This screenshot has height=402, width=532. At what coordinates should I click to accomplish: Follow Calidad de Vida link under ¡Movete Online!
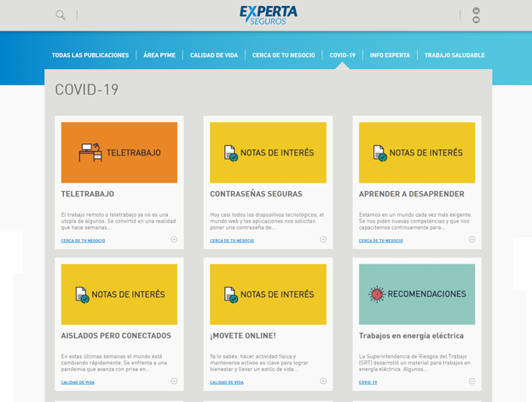pos(227,382)
